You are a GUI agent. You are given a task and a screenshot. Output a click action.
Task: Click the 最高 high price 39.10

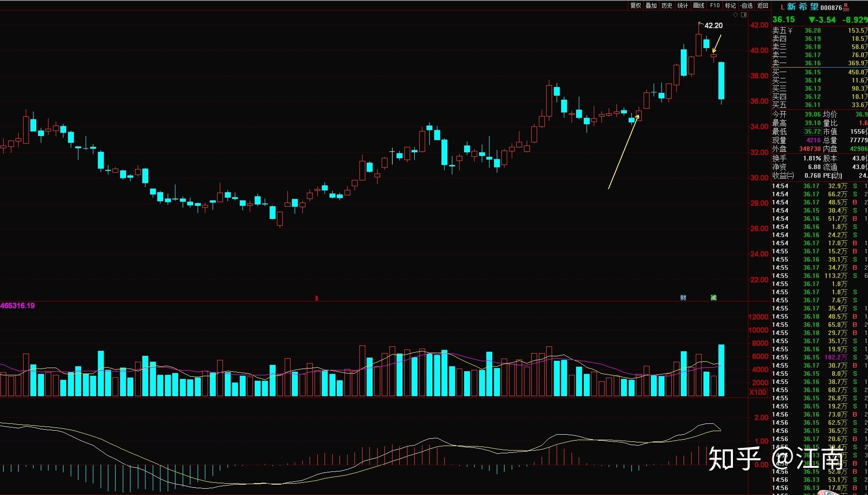(x=813, y=123)
